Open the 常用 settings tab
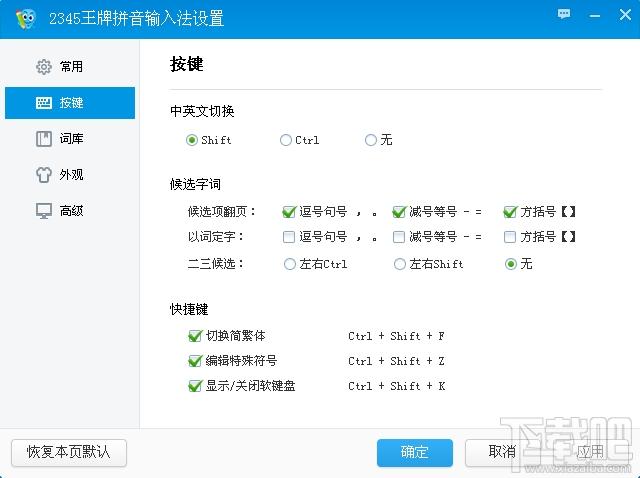Screen dimensions: 640x478 [x=70, y=67]
